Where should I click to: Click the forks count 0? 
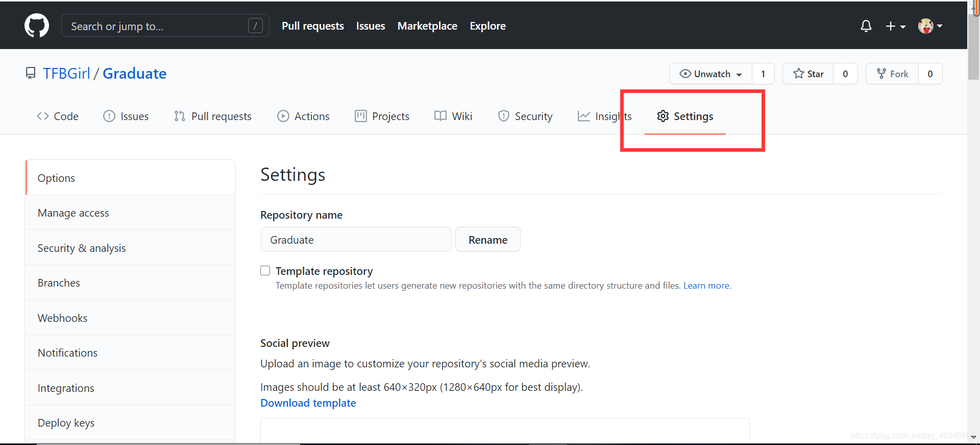[x=930, y=74]
